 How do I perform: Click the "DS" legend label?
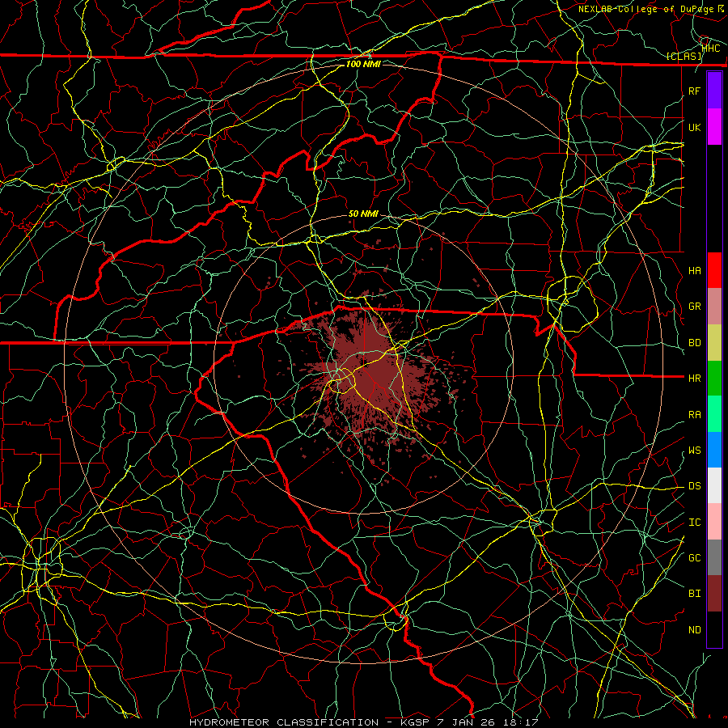[x=694, y=486]
